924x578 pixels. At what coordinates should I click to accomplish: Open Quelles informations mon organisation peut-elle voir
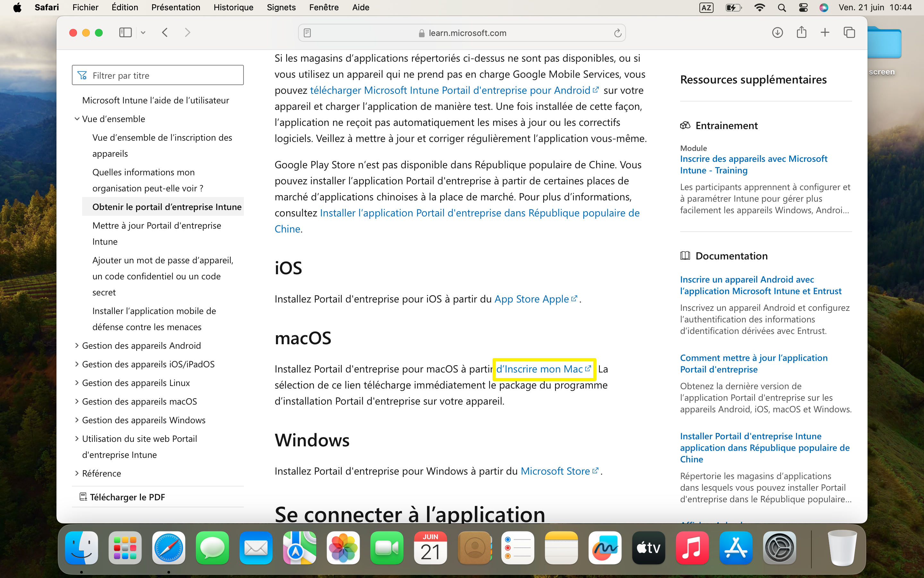tap(148, 180)
